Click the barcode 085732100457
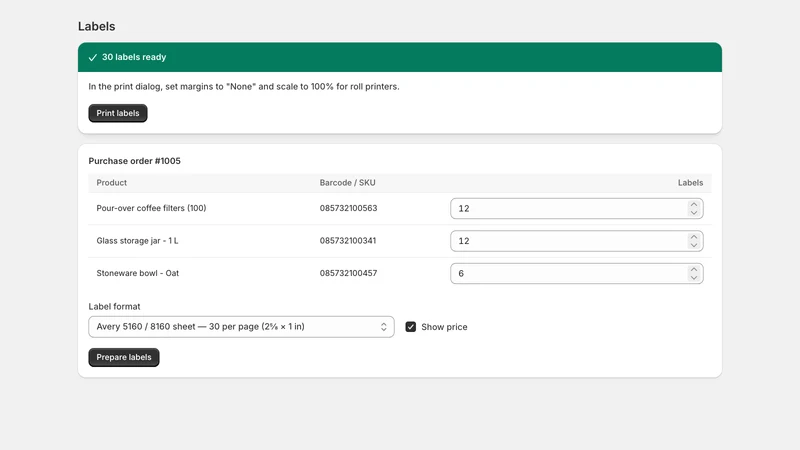The width and height of the screenshot is (800, 450). [x=348, y=273]
